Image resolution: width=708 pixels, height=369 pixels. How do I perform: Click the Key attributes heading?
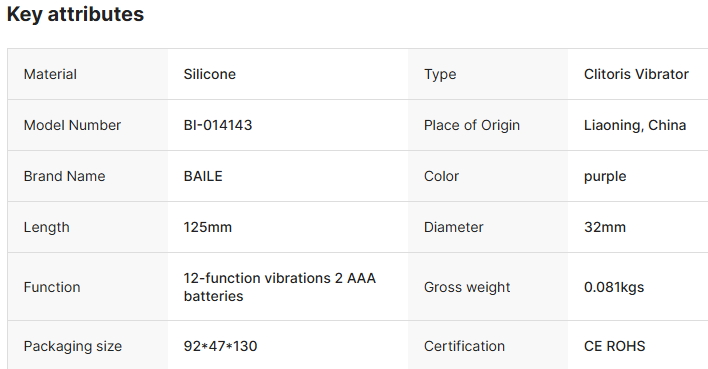(75, 14)
